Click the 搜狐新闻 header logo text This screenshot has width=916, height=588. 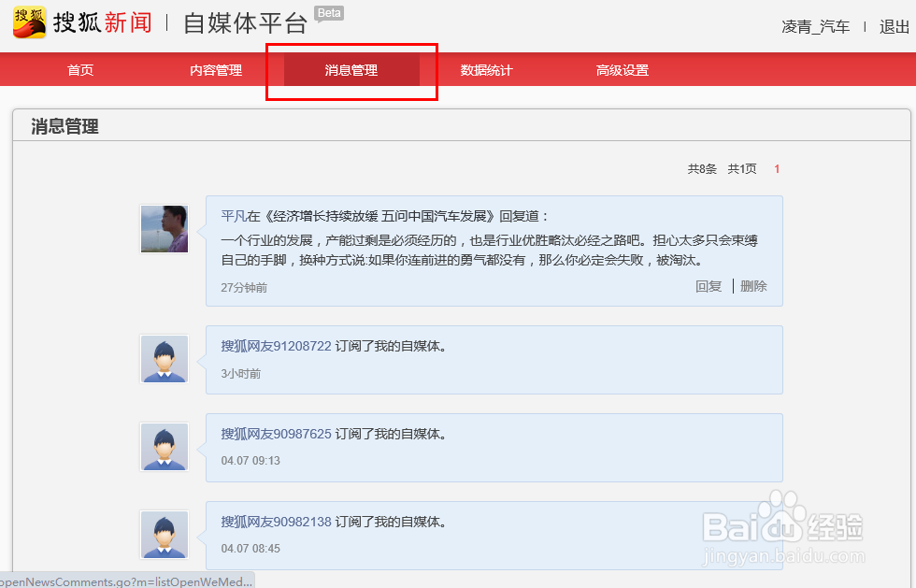click(103, 22)
